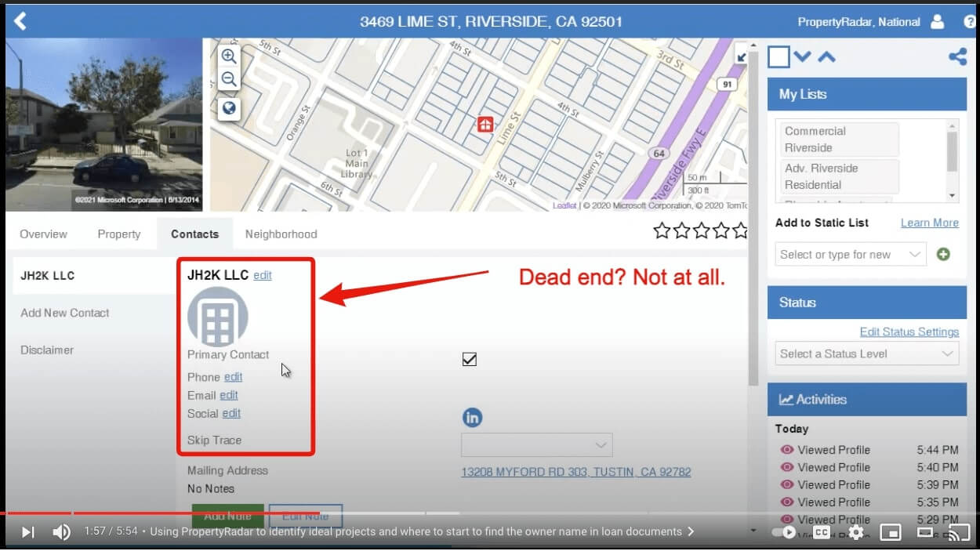The image size is (980, 551).
Task: Click Viewed Profile entry at 5:35 PM
Action: coord(869,502)
